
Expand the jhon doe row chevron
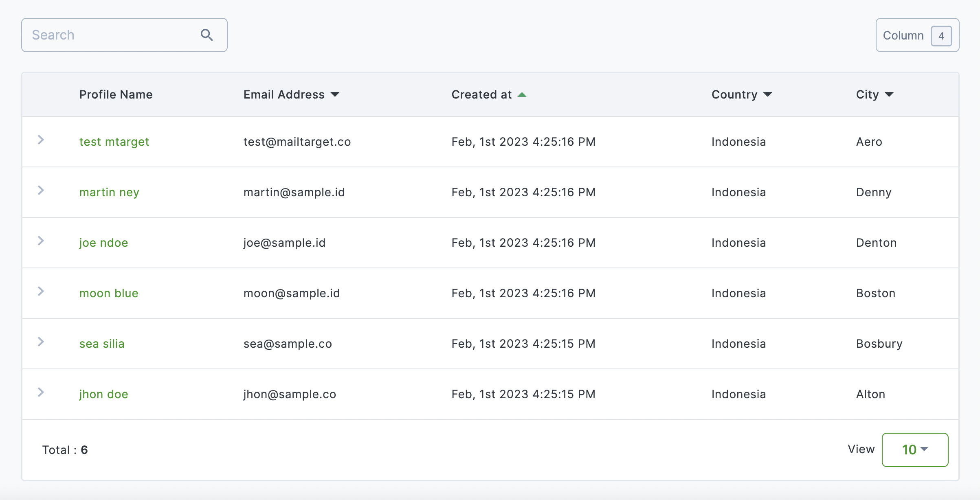pos(41,393)
